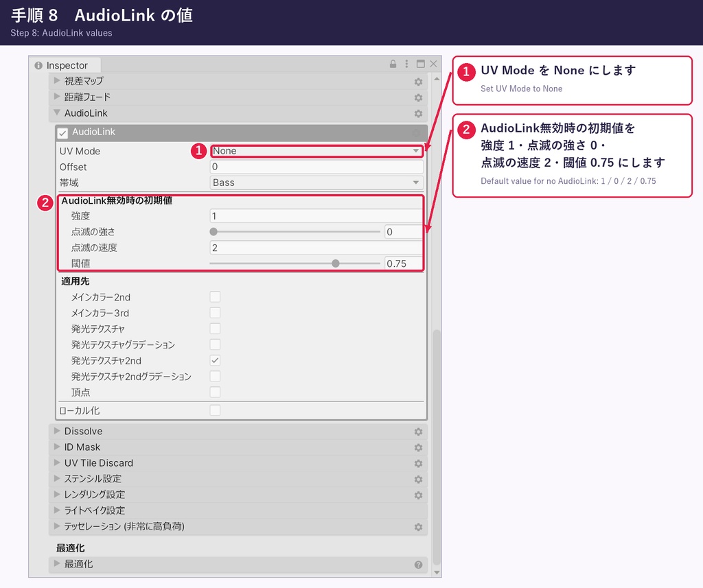This screenshot has height=588, width=703.
Task: Expand the レンダリング設定 section
Action: point(57,494)
